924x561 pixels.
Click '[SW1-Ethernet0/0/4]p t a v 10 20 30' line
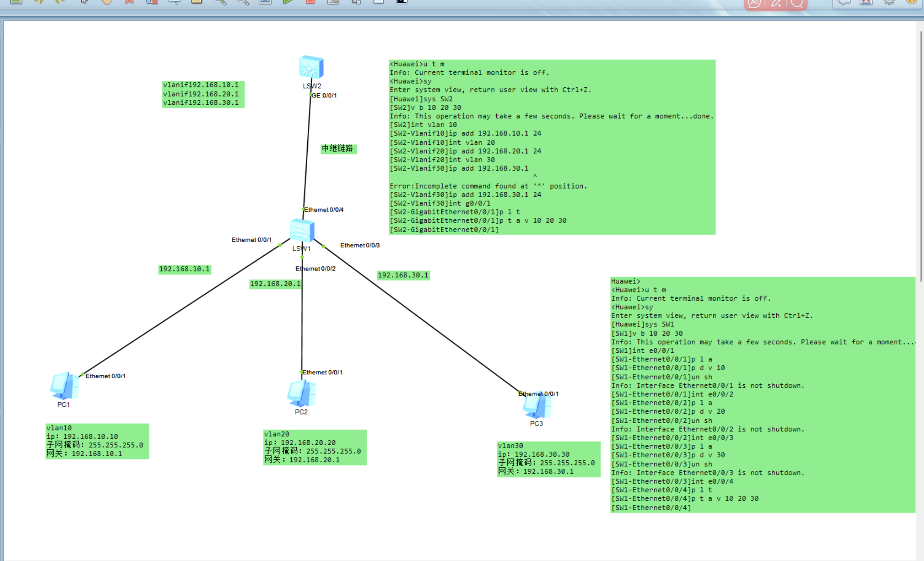[685, 499]
